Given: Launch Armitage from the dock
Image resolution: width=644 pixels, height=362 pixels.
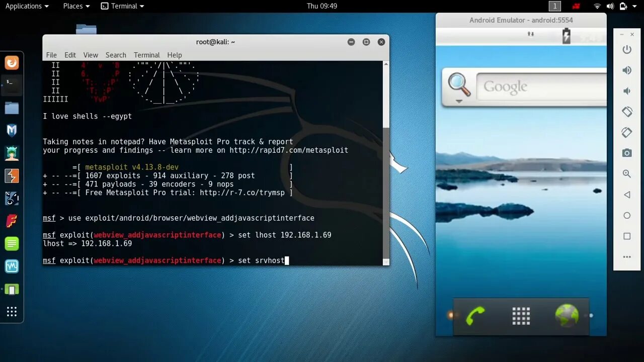Looking at the screenshot, I should [12, 153].
